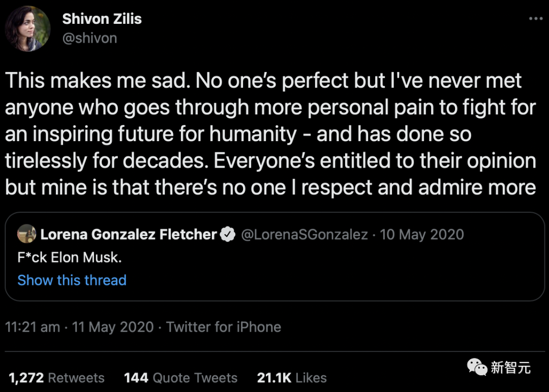Click the WeChat logo watermark icon
The image size is (549, 392).
coord(476,367)
